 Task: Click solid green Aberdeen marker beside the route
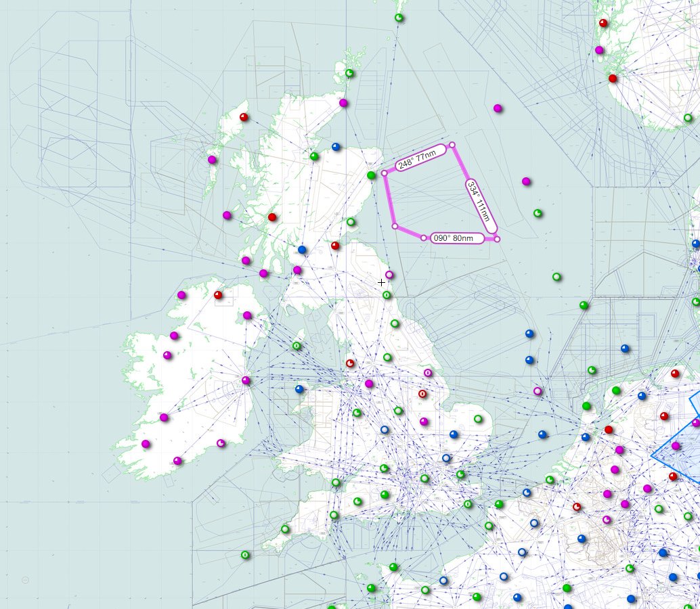tap(371, 175)
